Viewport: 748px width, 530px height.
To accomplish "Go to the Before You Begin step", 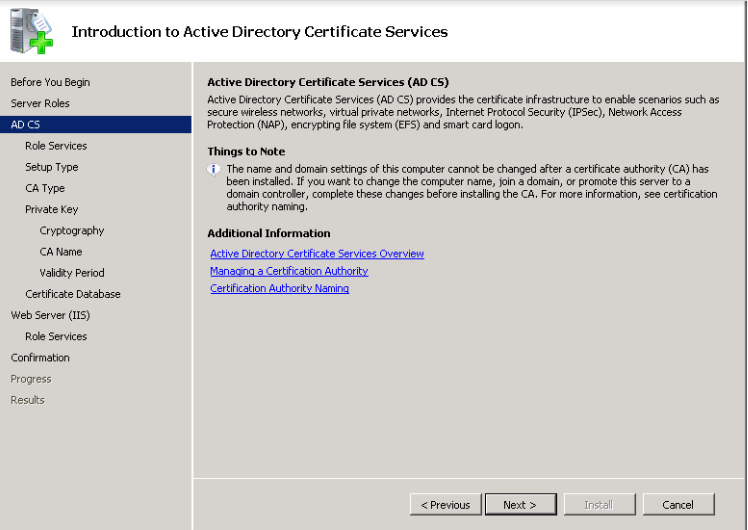I will (50, 82).
